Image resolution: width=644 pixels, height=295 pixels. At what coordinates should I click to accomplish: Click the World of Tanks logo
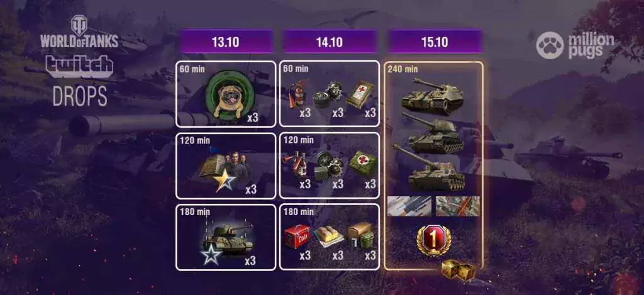79,31
